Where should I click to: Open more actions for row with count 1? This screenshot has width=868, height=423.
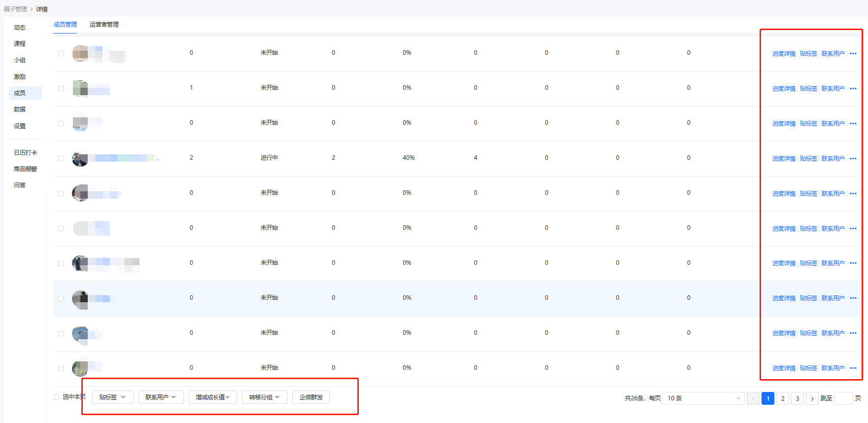coord(853,89)
